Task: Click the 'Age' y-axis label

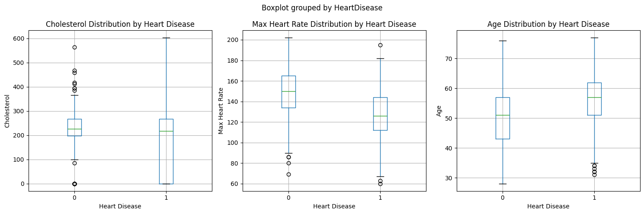Action: pyautogui.click(x=439, y=111)
